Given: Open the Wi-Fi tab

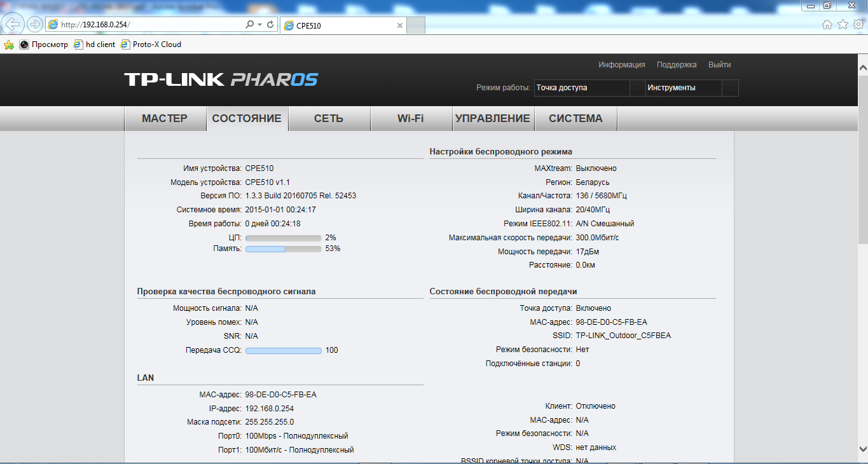Looking at the screenshot, I should click(x=411, y=118).
